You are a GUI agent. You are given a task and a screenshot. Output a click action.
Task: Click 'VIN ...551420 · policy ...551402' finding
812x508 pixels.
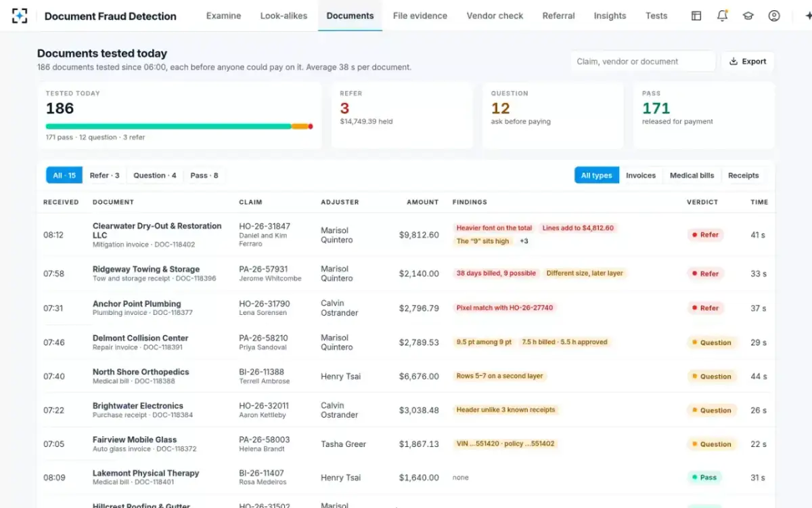click(x=505, y=444)
